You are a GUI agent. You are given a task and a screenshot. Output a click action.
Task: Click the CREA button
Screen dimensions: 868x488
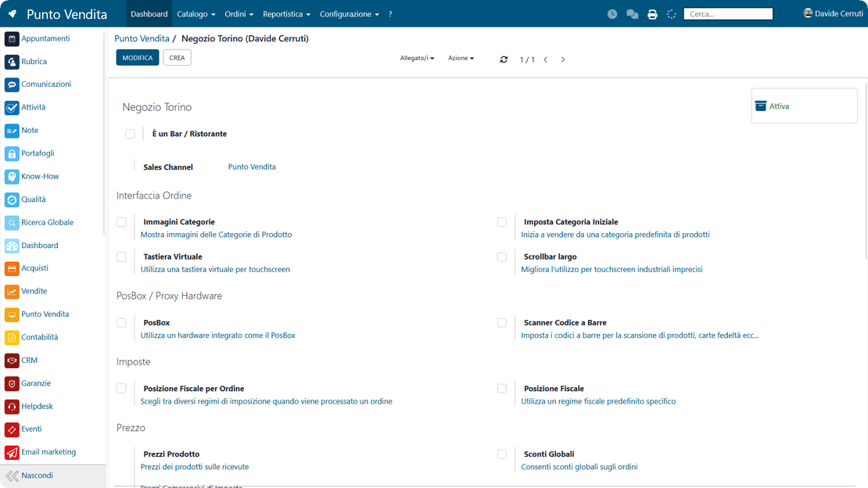pos(178,58)
